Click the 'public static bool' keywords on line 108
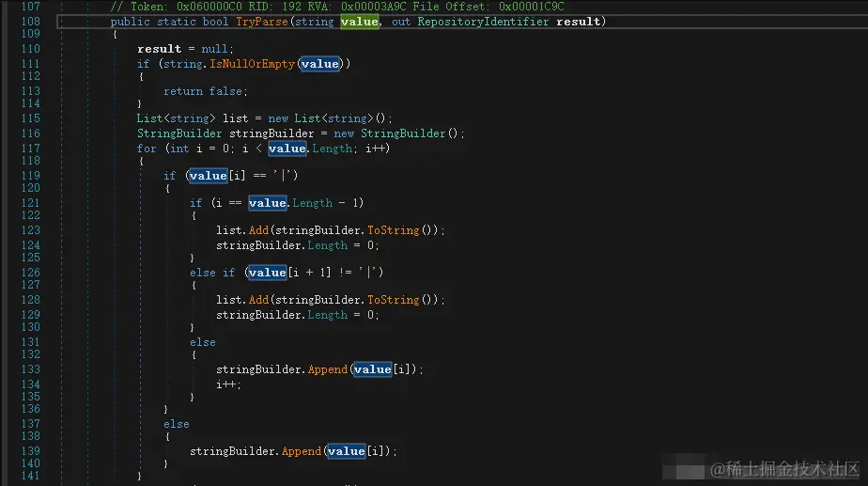The height and width of the screenshot is (486, 868). pos(169,22)
